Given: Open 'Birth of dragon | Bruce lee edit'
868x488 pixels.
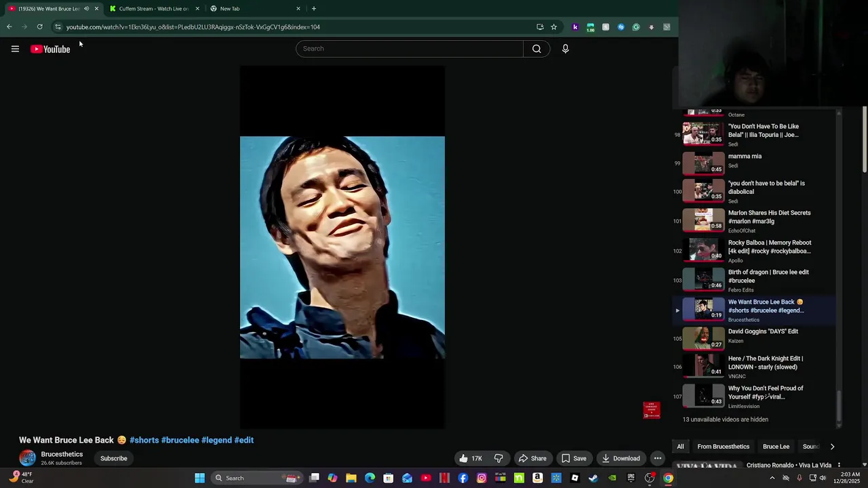Looking at the screenshot, I should [753, 281].
